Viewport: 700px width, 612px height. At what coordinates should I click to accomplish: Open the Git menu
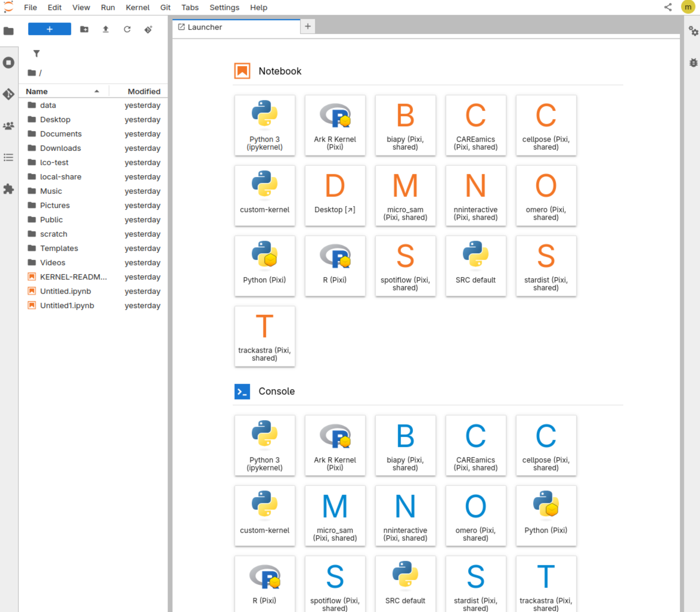pyautogui.click(x=165, y=8)
